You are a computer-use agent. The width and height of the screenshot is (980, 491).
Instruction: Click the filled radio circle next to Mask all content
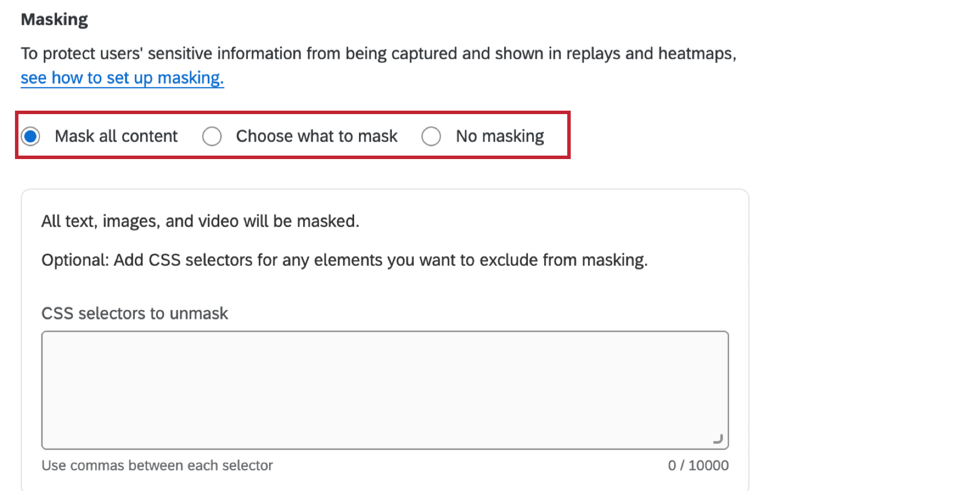[x=30, y=136]
